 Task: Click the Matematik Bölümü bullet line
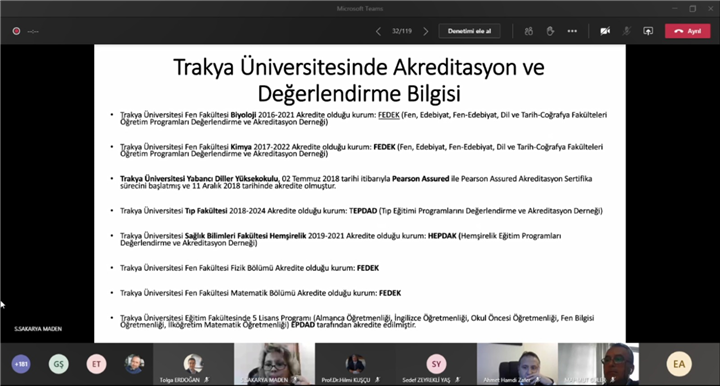260,293
